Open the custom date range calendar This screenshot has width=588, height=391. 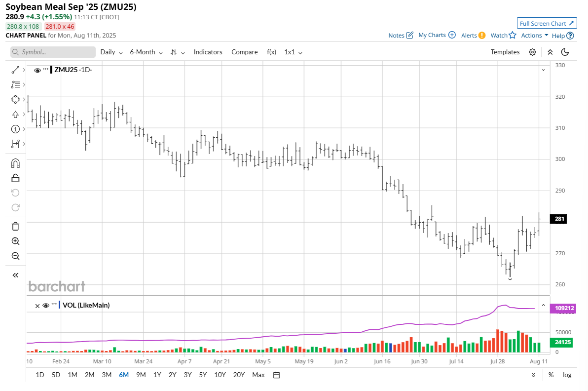coord(276,375)
